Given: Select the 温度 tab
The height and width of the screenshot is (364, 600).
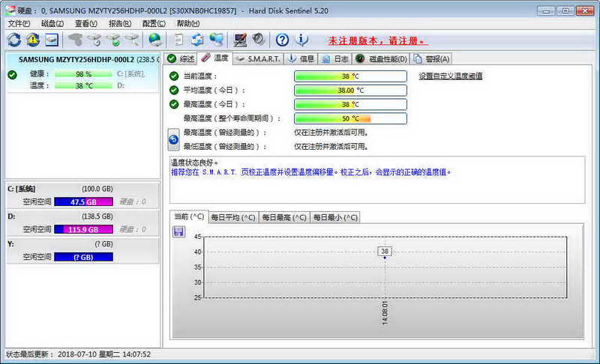Looking at the screenshot, I should coord(215,58).
